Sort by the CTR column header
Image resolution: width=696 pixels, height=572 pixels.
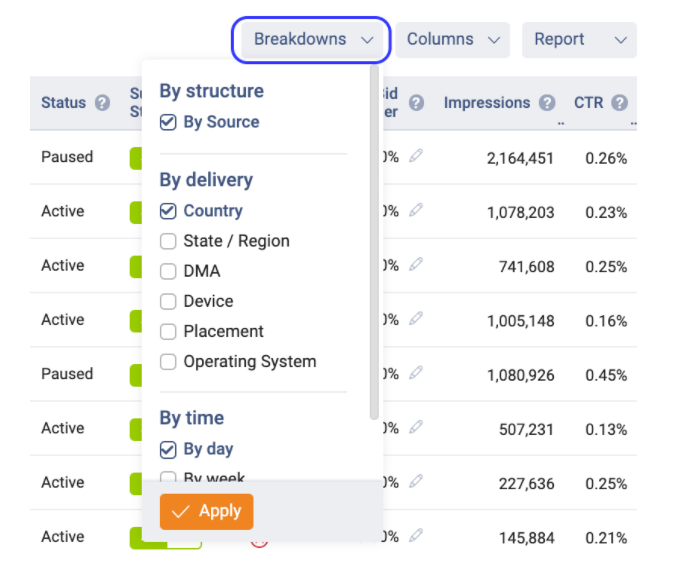[589, 103]
